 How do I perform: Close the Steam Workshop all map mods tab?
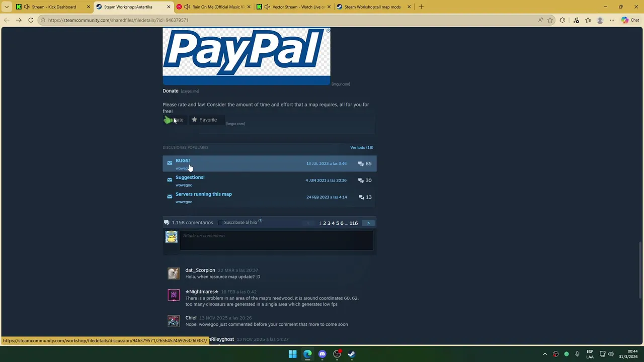click(409, 7)
